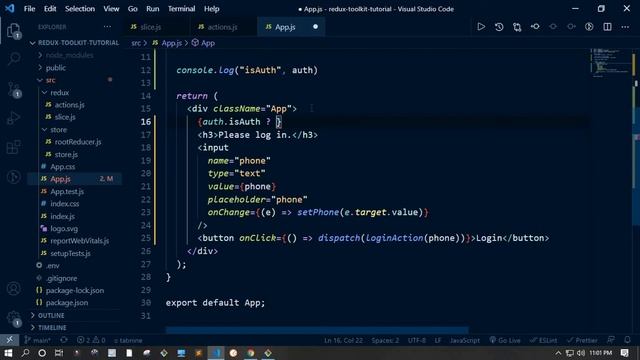Click the tabnine status item
The width and height of the screenshot is (640, 360).
click(x=128, y=340)
